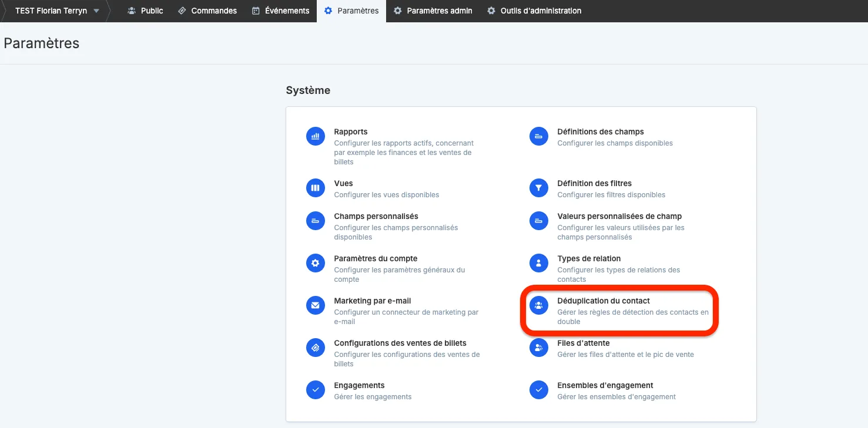Open Champs personnalisés link

click(376, 217)
